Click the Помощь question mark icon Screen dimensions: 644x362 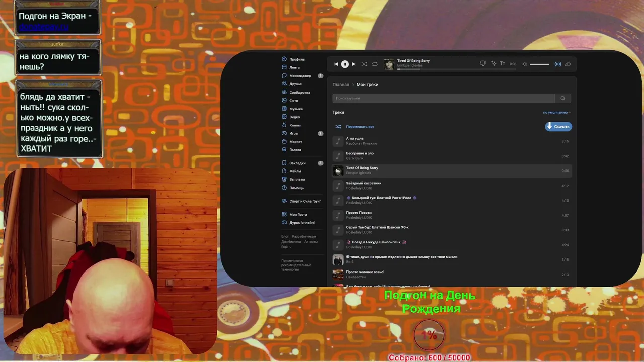click(x=284, y=188)
